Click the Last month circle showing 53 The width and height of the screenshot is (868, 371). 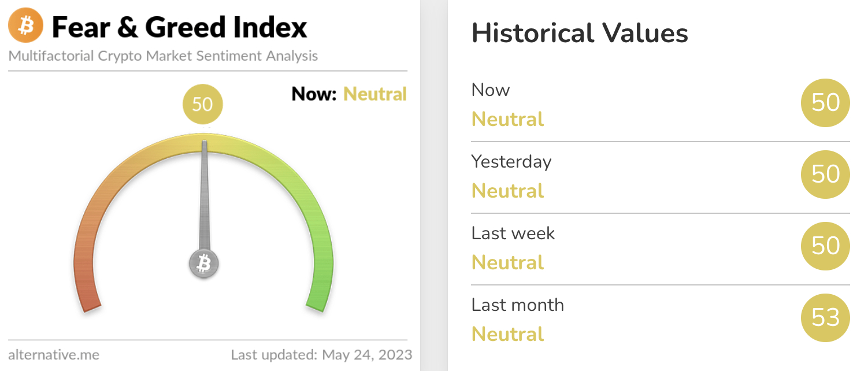[825, 318]
